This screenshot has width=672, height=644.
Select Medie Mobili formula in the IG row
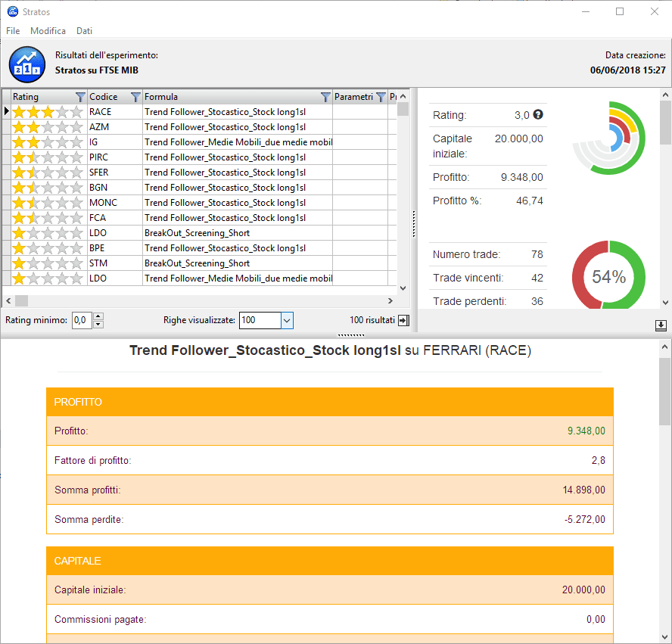coord(238,142)
